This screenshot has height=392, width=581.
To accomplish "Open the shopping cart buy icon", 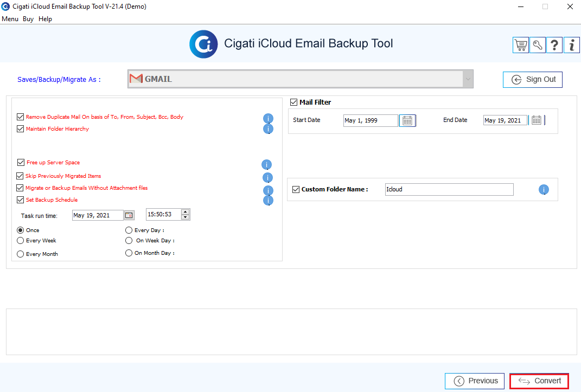I will [x=521, y=45].
